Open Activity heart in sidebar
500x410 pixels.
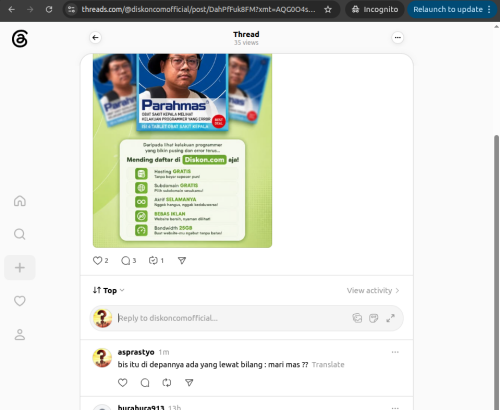tap(20, 301)
